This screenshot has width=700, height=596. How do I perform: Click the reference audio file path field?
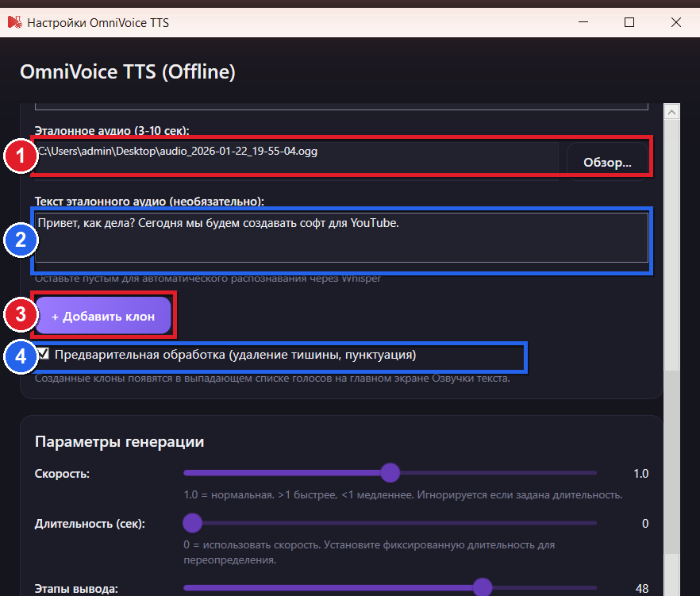click(297, 161)
